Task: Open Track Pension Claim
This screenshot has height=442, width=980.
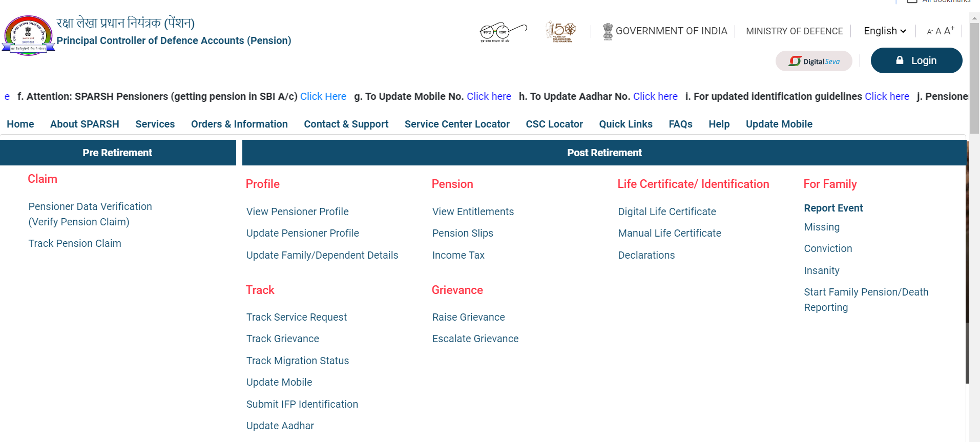Action: coord(74,243)
